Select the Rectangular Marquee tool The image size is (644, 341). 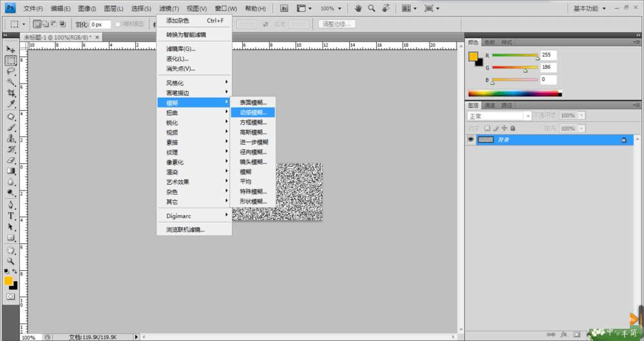pos(11,60)
